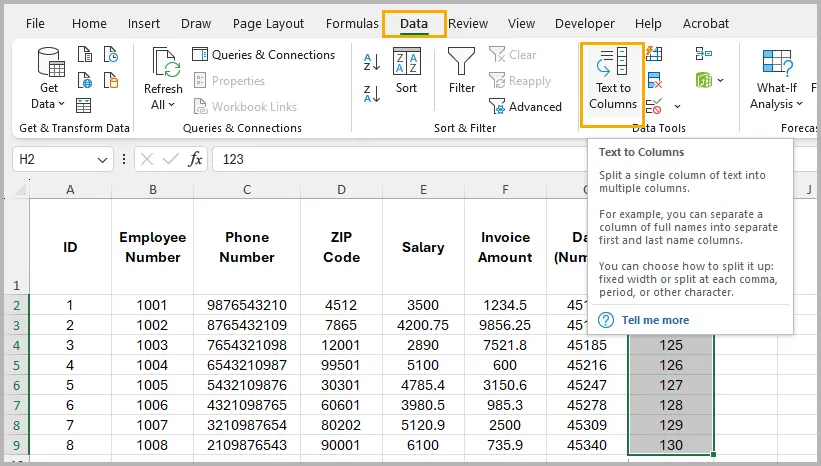The image size is (821, 466).
Task: Open the File menu
Action: [x=35, y=24]
